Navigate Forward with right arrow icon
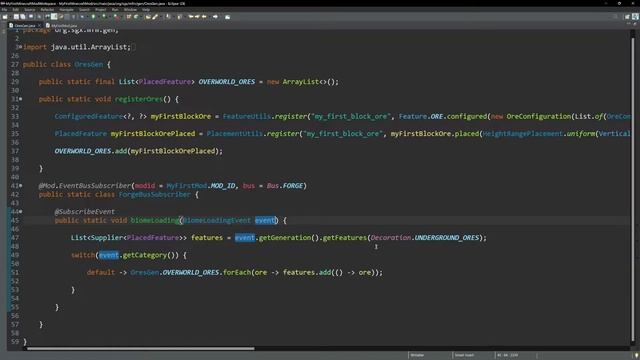 pos(215,17)
